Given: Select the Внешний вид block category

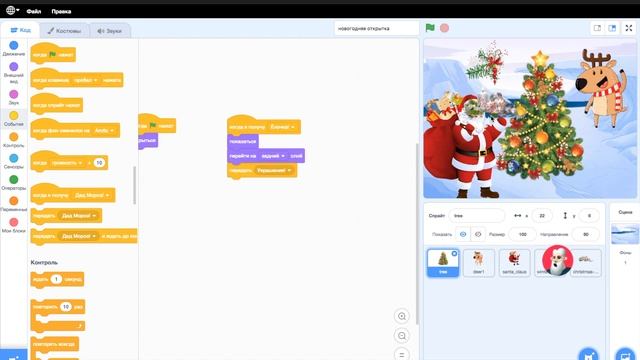Looking at the screenshot, I should [13, 73].
